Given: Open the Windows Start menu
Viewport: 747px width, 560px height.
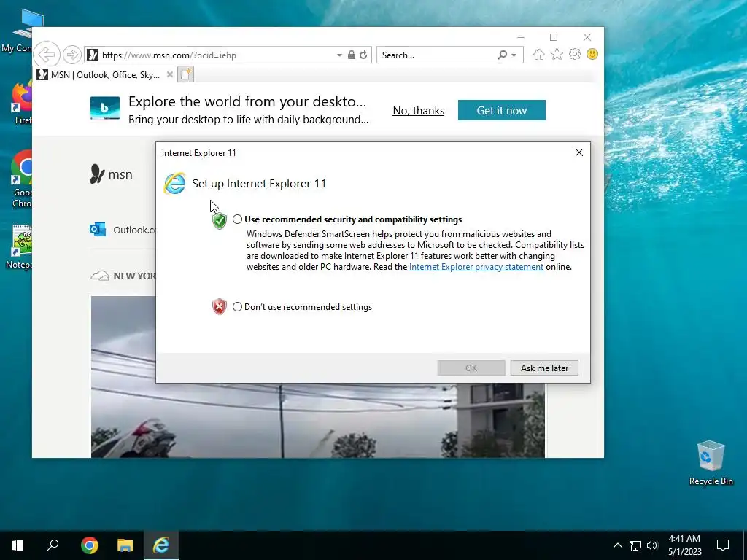Looking at the screenshot, I should pyautogui.click(x=18, y=545).
